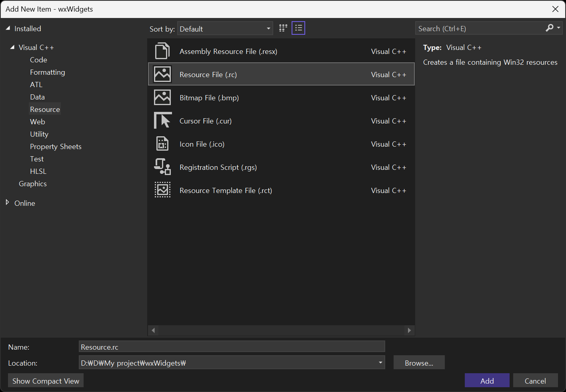Click "Creates a file containing Win32 resources" description
566x392 pixels.
coord(490,62)
